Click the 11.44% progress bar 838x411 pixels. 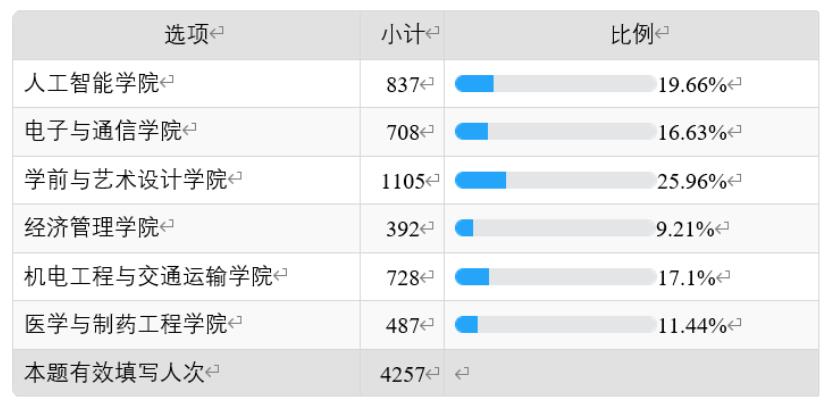coord(555,324)
